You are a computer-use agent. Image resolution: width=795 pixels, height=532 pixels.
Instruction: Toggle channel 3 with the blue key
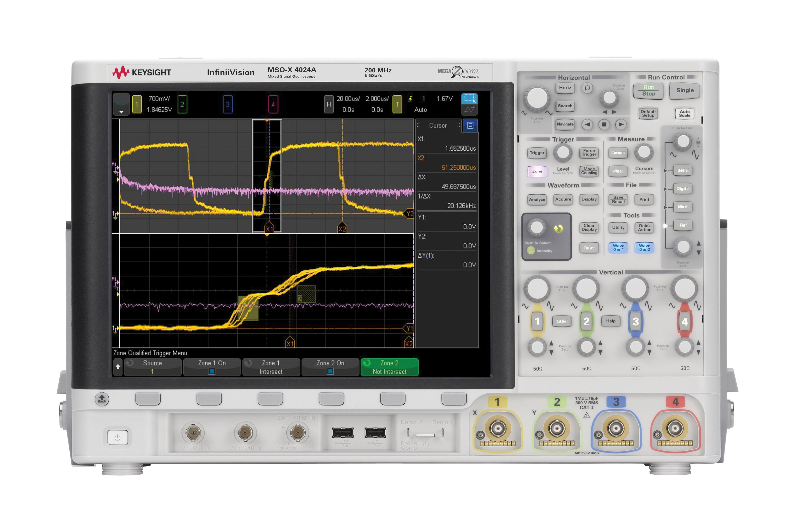pyautogui.click(x=636, y=321)
